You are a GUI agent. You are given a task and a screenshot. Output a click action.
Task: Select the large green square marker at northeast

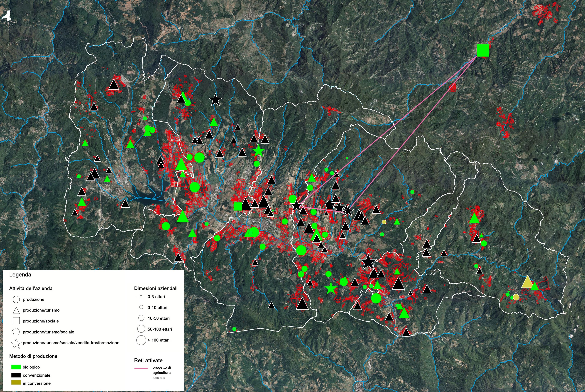[x=483, y=51]
